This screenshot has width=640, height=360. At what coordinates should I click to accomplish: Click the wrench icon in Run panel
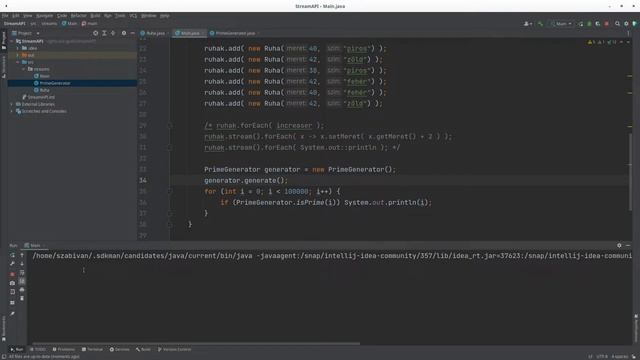[x=12, y=264]
